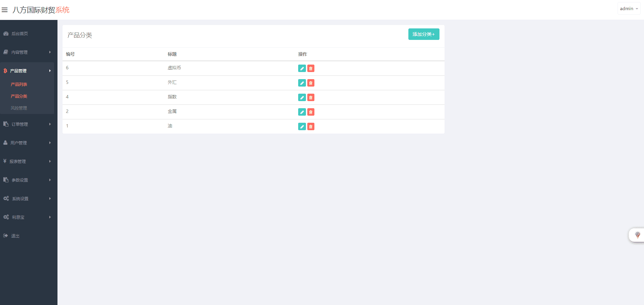This screenshot has width=644, height=305.
Task: Open 风控管理 submenu item
Action: click(19, 108)
